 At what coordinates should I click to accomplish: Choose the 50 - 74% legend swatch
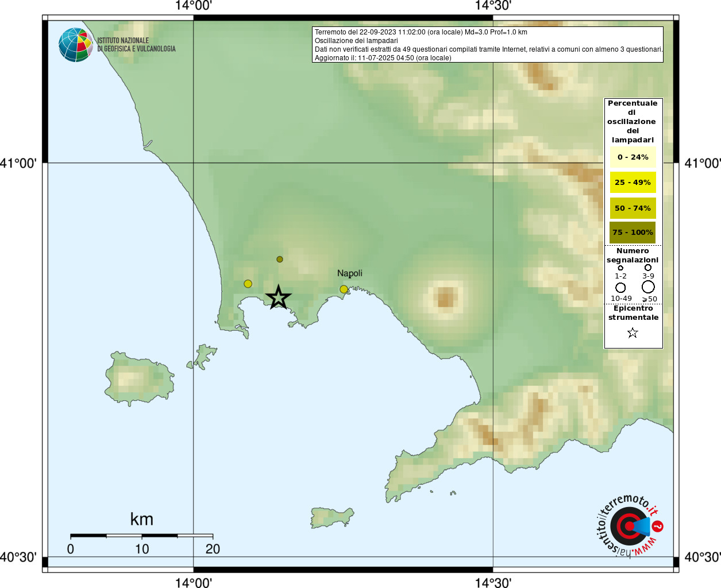633,208
